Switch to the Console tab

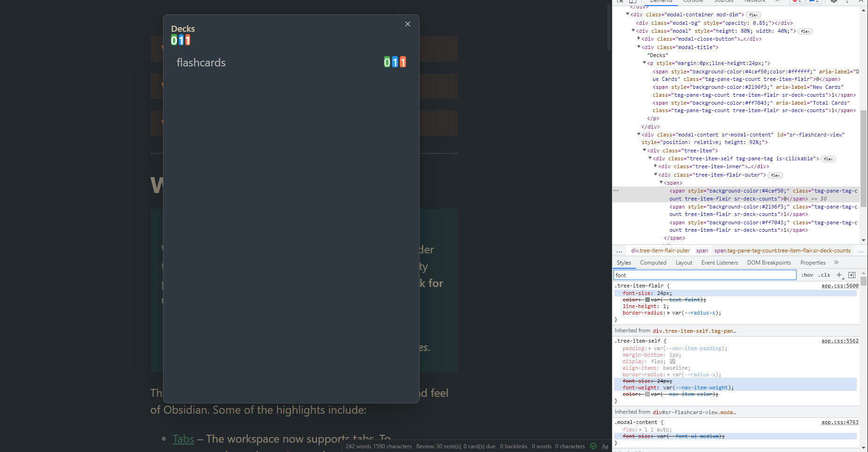point(693,1)
